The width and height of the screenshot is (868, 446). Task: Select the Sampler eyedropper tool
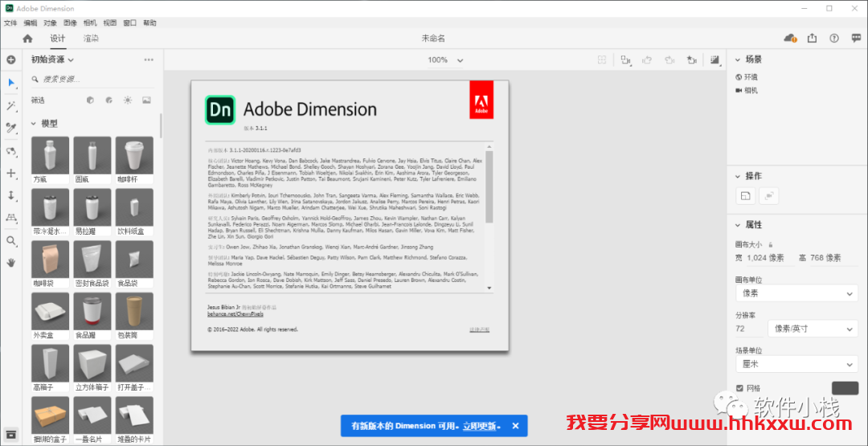pyautogui.click(x=10, y=129)
